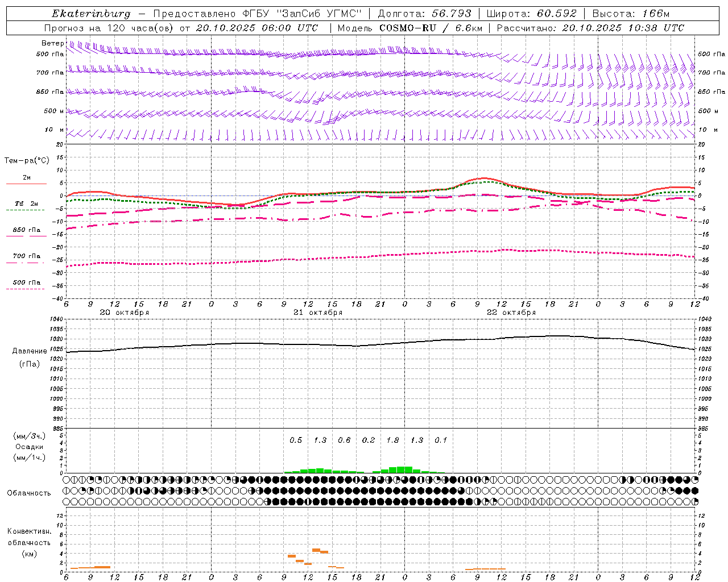Click the Прогноз на 120 часа(ов) text
728x582 pixels.
coord(109,28)
